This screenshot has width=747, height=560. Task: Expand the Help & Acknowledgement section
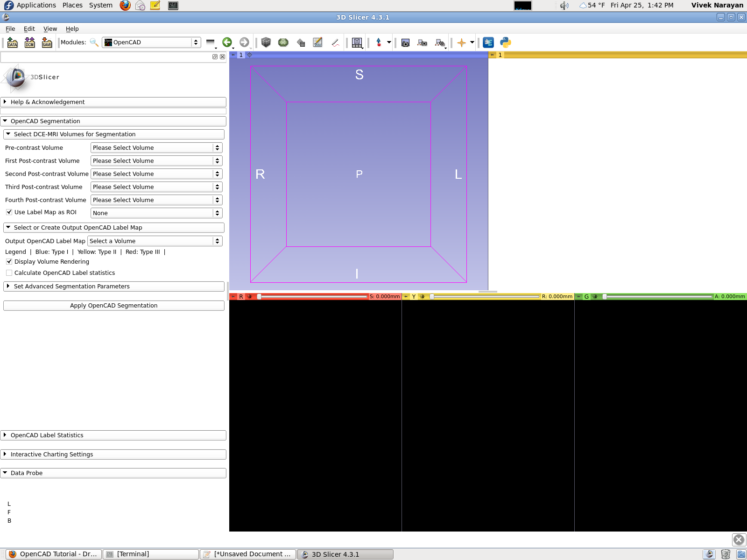[114, 102]
